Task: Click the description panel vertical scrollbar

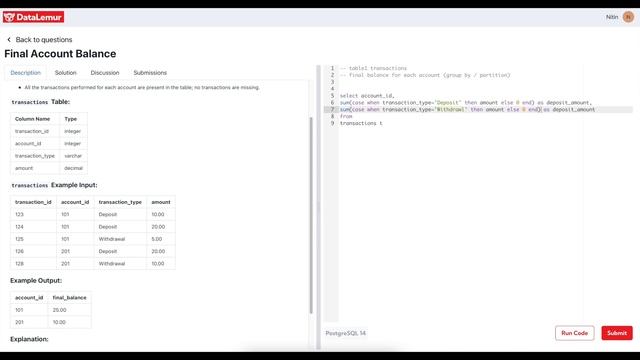Action: point(311,215)
